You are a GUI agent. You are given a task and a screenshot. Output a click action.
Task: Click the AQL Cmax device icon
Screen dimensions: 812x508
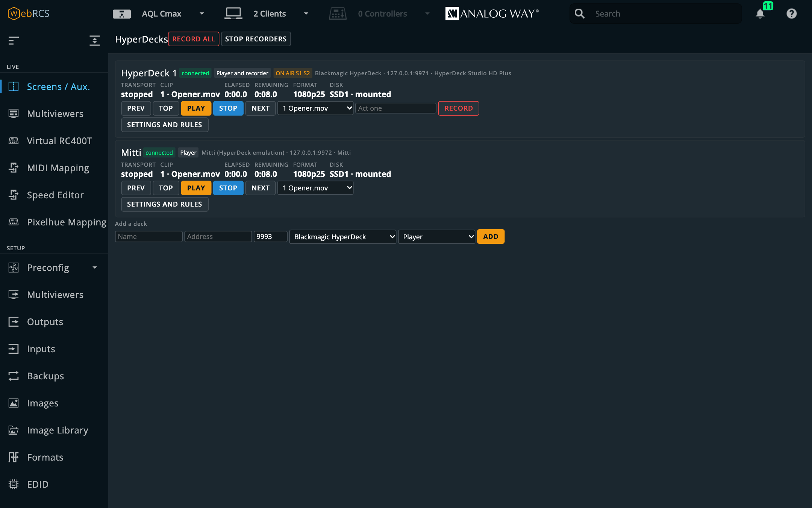tap(122, 14)
